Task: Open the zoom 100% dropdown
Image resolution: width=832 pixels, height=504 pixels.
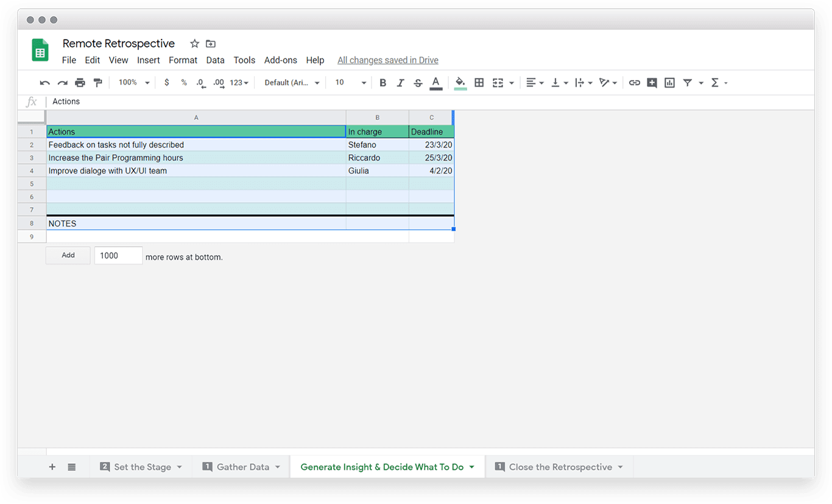Action: point(134,83)
